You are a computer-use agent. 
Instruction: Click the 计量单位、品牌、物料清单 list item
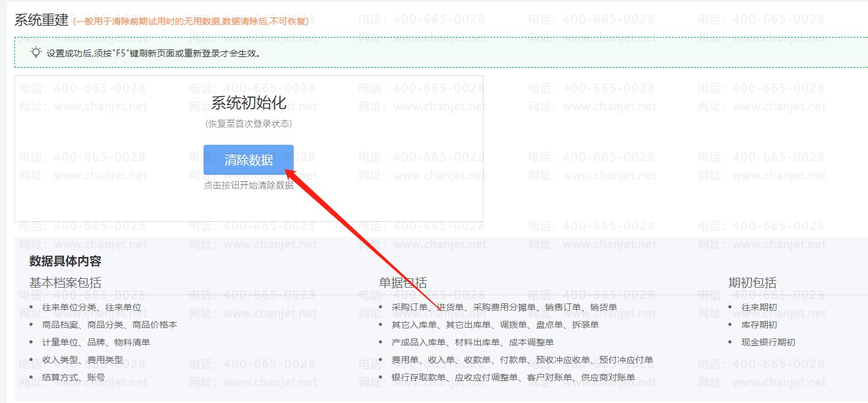click(x=96, y=342)
